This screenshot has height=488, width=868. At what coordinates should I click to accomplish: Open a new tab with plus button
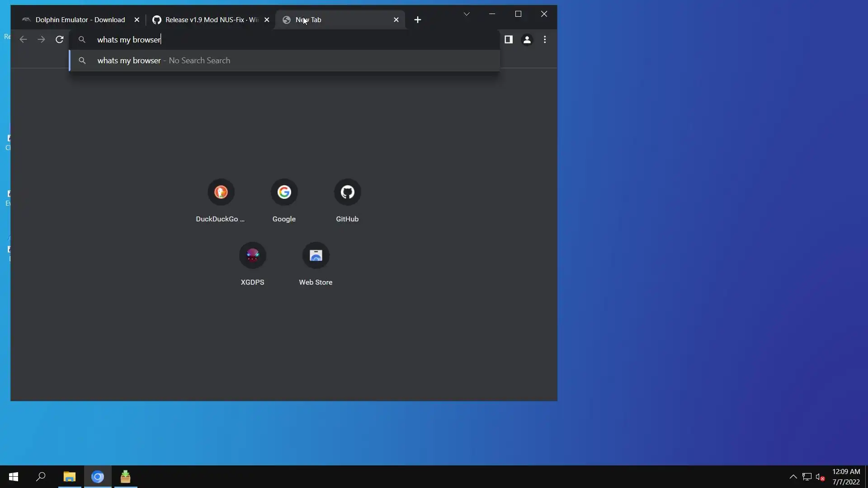point(418,20)
